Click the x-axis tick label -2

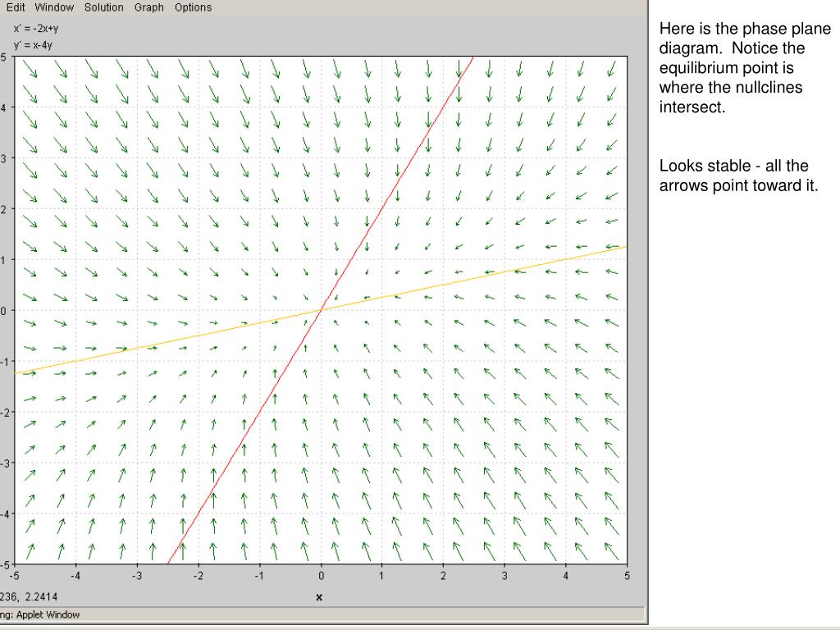click(198, 576)
